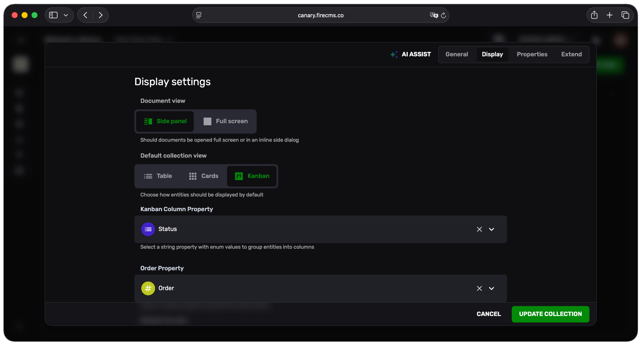Open the Extend tab
This screenshot has width=644, height=346.
571,54
